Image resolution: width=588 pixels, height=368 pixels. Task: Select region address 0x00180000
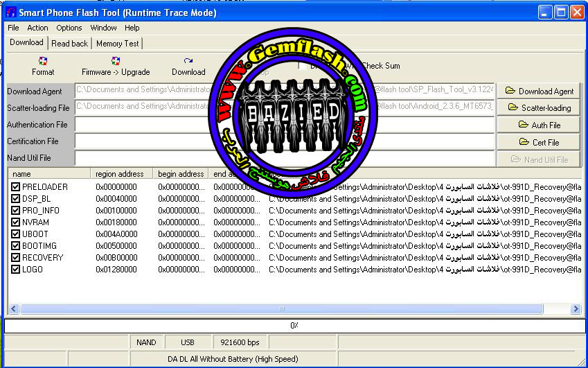(x=116, y=222)
